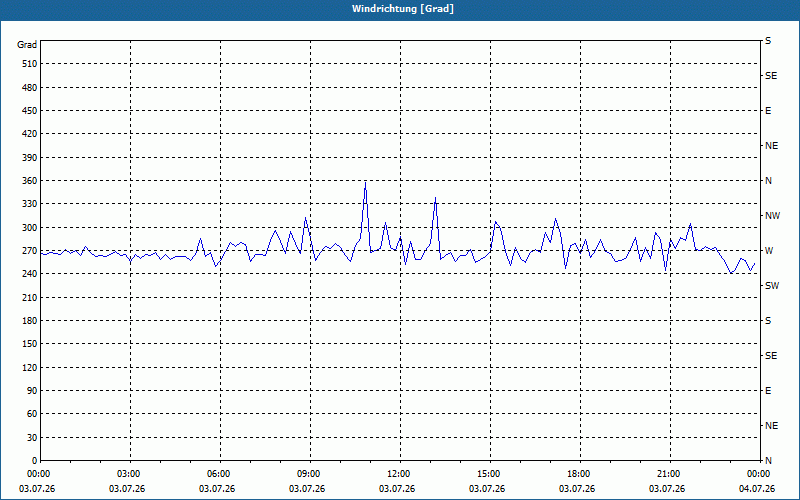This screenshot has height=500, width=800.
Task: Click the Windrichtung [Grad] title bar
Action: coord(400,9)
